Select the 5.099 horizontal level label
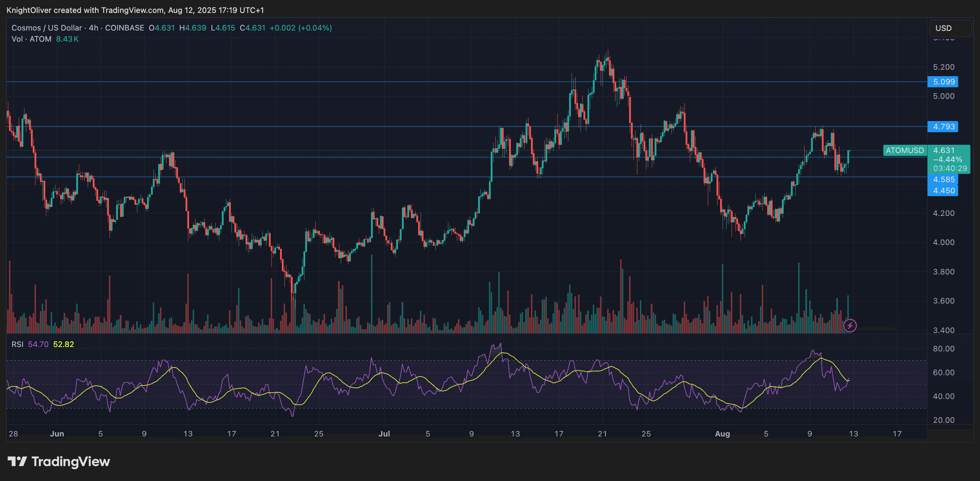 click(x=943, y=82)
